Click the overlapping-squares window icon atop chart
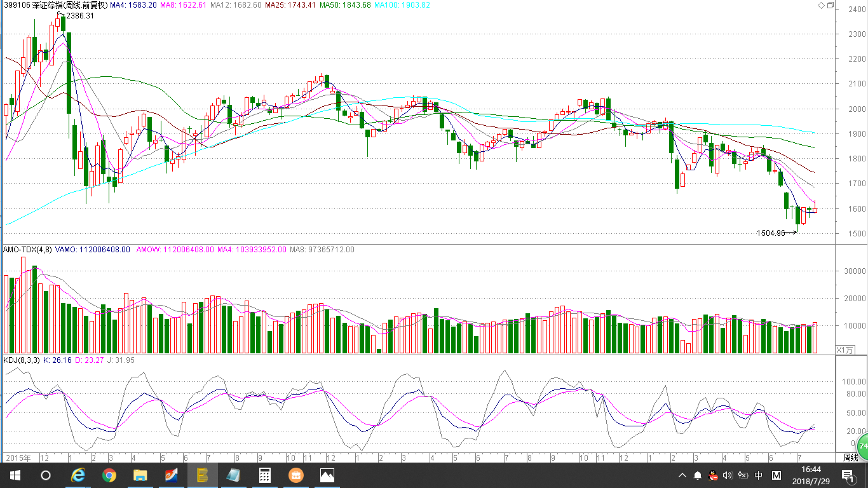The width and height of the screenshot is (868, 488). point(830,5)
